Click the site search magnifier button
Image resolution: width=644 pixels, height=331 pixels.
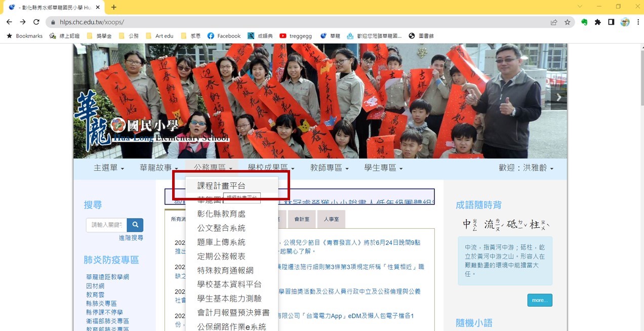(135, 224)
